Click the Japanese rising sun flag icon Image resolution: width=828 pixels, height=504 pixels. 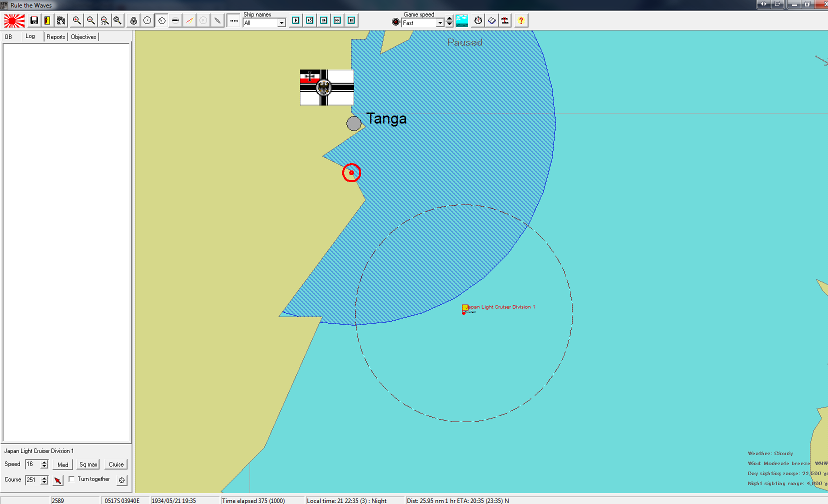pyautogui.click(x=14, y=20)
